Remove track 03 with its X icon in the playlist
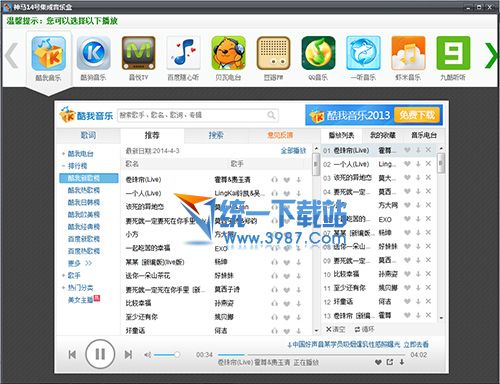Image resolution: width=500 pixels, height=384 pixels. [428, 178]
